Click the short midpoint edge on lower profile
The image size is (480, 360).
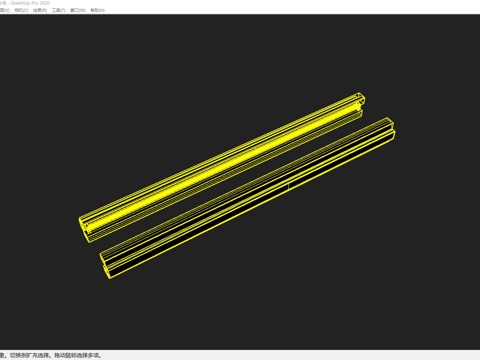289,186
